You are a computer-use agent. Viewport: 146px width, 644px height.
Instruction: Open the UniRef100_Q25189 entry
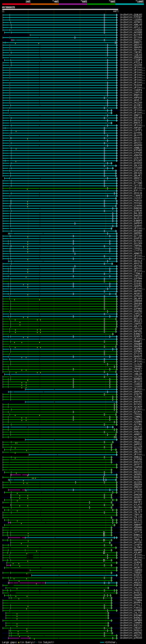[x=131, y=296]
